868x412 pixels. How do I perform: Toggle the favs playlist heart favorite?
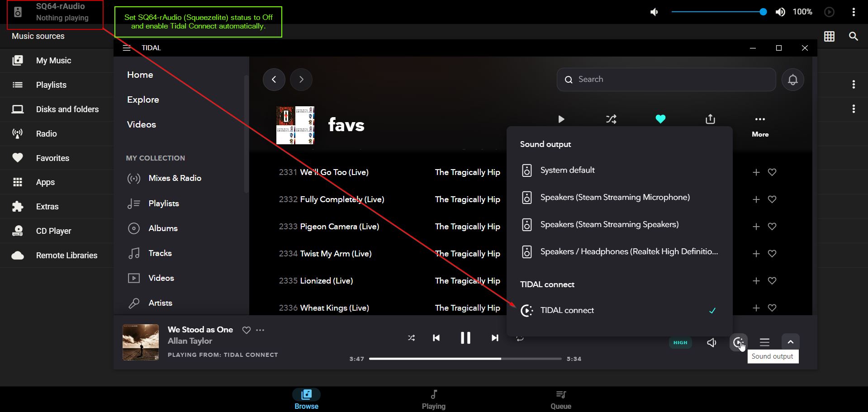pos(660,119)
